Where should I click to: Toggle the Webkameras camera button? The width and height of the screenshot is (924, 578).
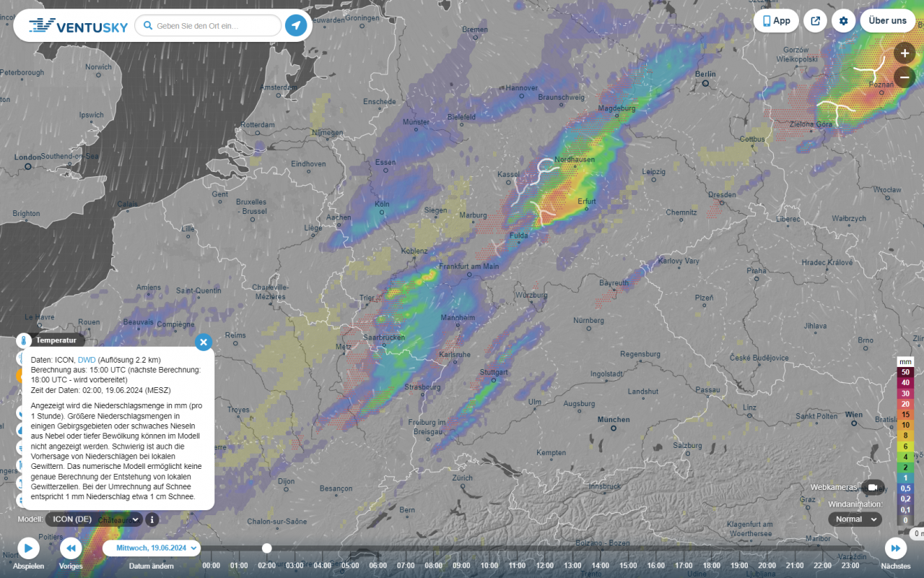(x=873, y=487)
